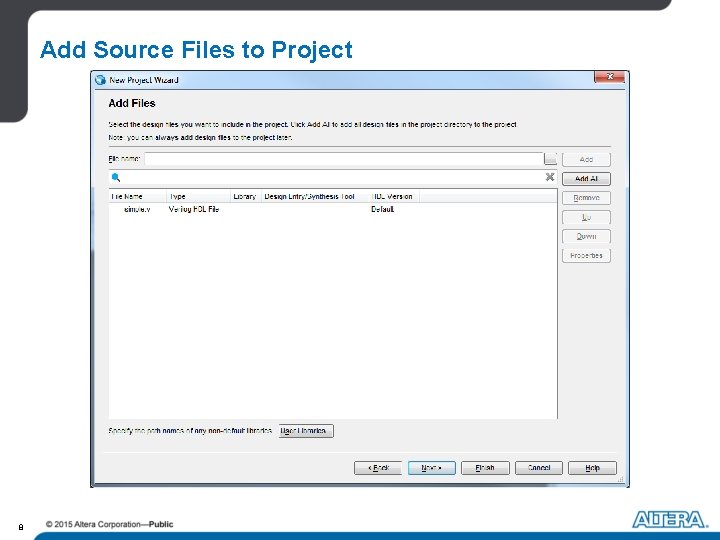This screenshot has width=720, height=540.
Task: Click the resize grip of the wizard window
Action: click(x=621, y=479)
